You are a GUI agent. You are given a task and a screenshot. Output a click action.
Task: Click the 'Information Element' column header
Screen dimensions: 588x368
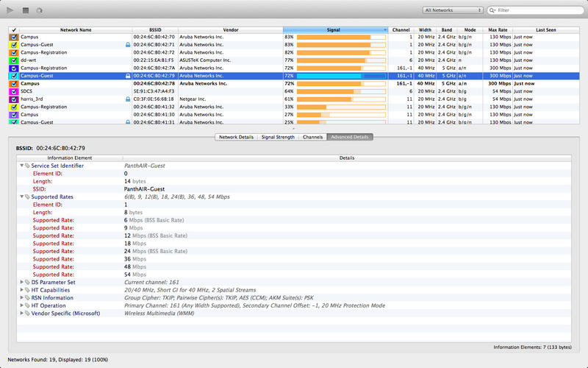[x=70, y=158]
